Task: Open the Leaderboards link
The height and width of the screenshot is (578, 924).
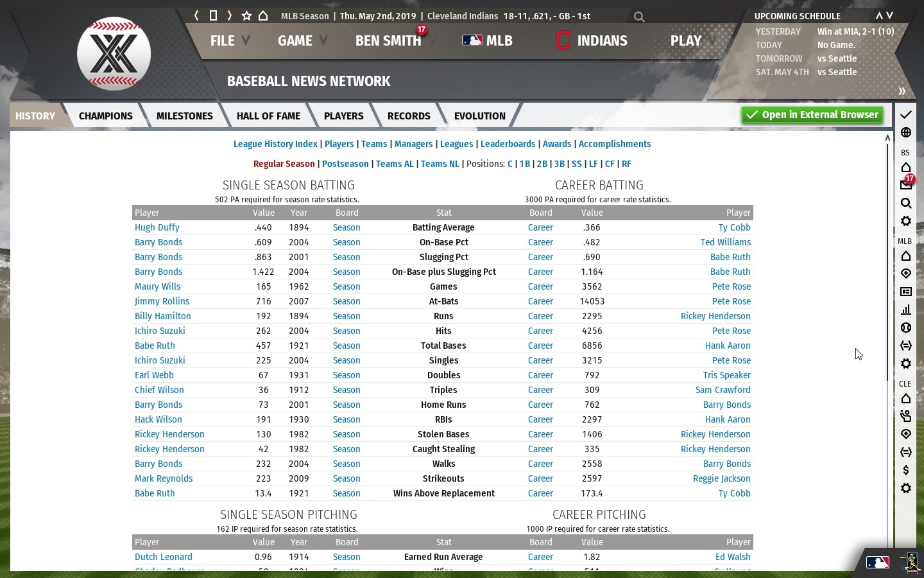Action: pos(508,144)
